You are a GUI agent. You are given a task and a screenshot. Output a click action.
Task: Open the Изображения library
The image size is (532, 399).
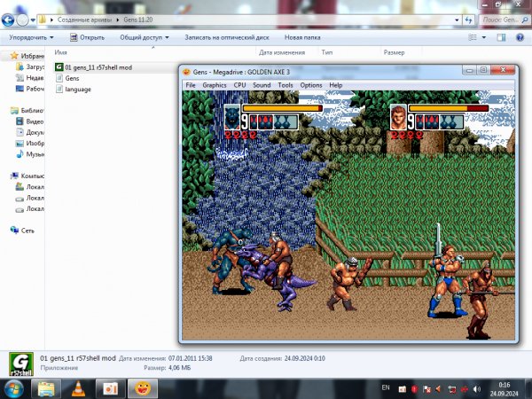point(30,143)
